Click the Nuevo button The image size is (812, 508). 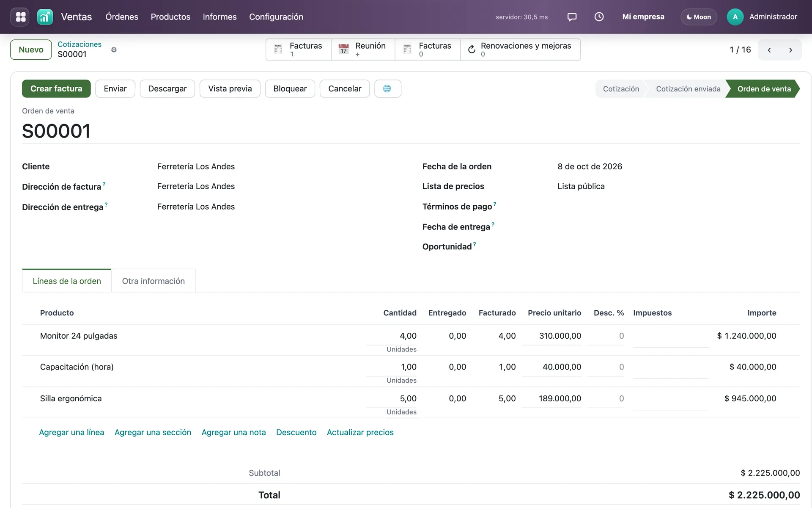(31, 50)
